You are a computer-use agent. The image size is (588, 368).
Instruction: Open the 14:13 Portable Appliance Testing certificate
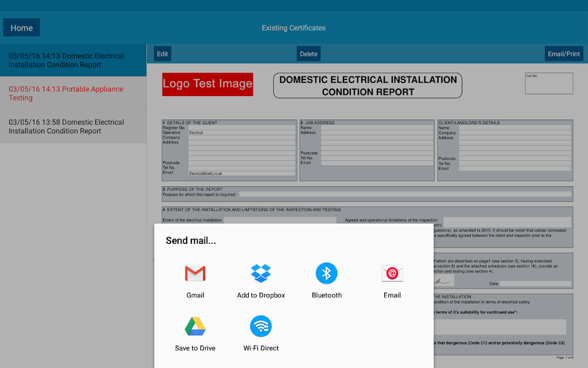(x=73, y=93)
